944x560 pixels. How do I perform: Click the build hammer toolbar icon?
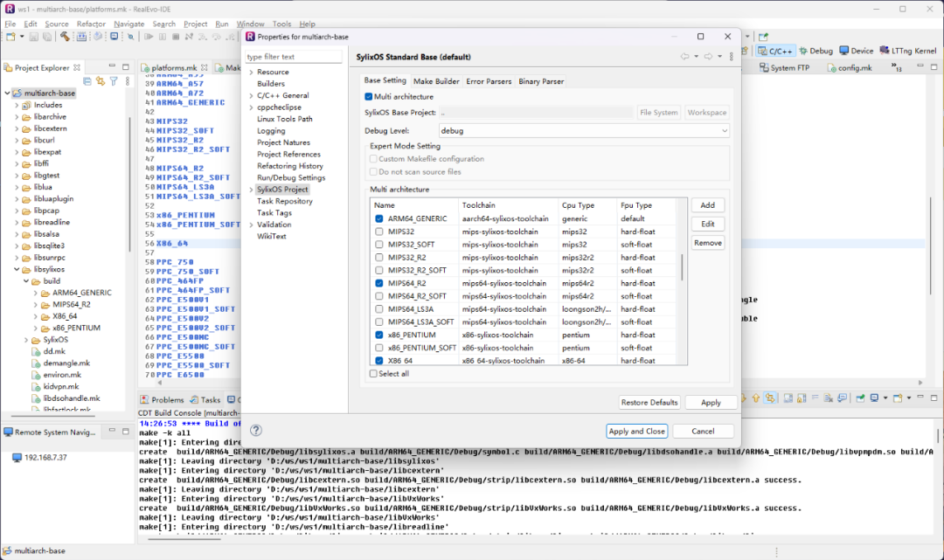click(65, 37)
